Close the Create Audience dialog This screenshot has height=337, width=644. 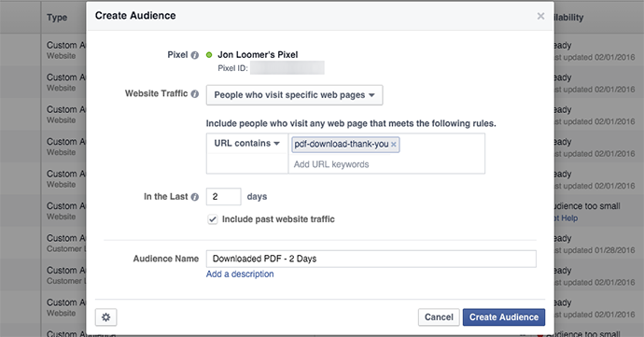pos(541,16)
